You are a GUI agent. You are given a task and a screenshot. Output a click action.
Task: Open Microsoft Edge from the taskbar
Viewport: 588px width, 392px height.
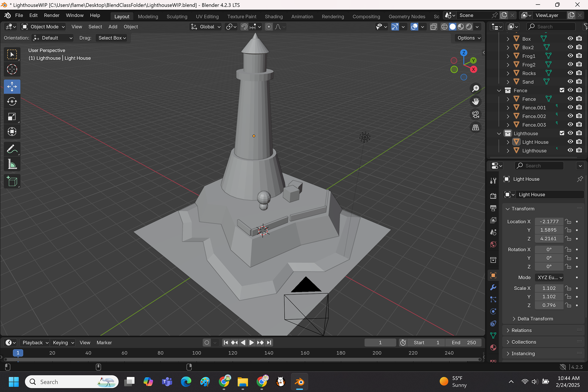pyautogui.click(x=186, y=382)
